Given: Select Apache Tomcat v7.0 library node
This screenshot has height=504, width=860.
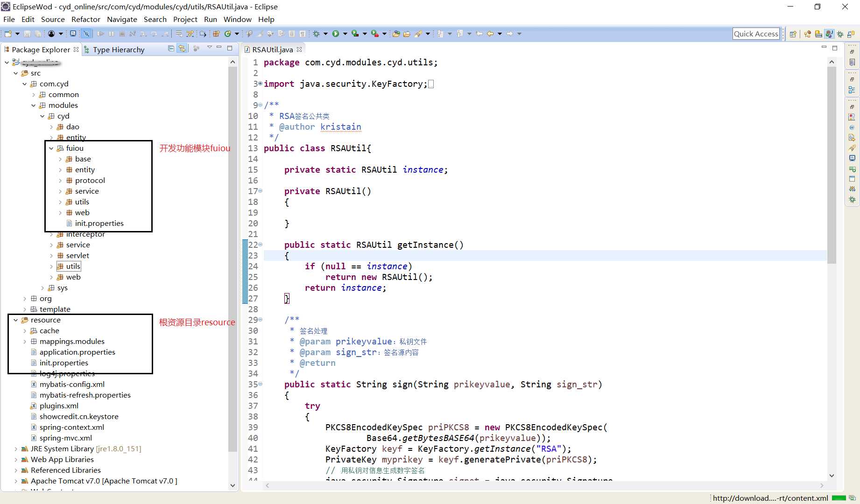Looking at the screenshot, I should point(104,481).
